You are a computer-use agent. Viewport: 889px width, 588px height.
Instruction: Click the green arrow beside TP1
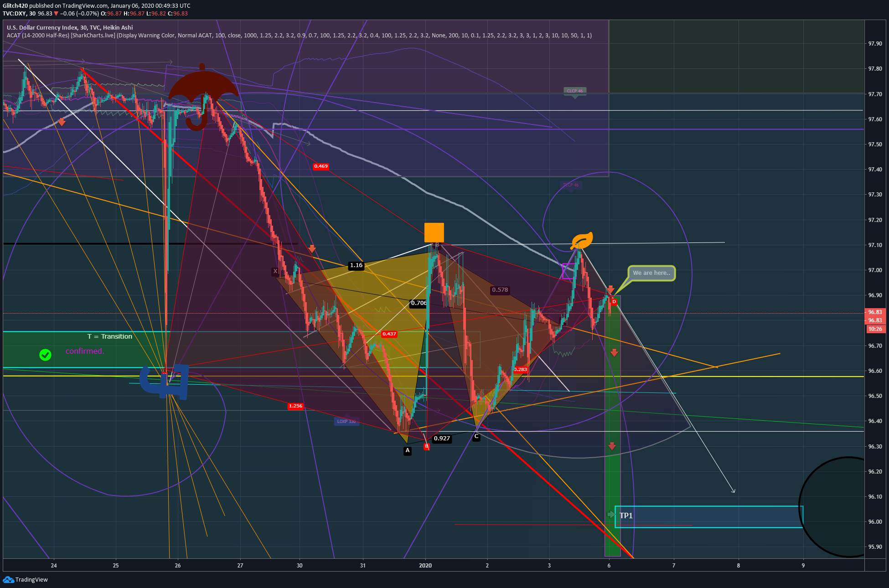point(611,515)
